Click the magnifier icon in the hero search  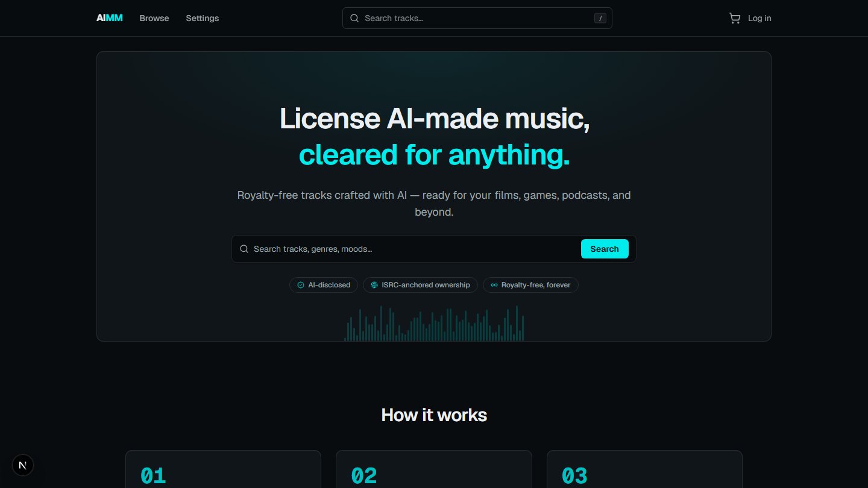[x=244, y=249]
